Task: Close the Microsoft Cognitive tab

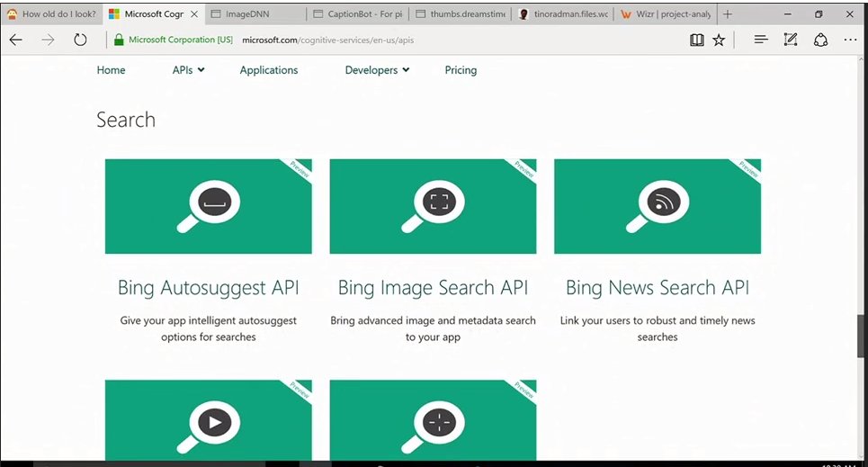Action: point(194,14)
